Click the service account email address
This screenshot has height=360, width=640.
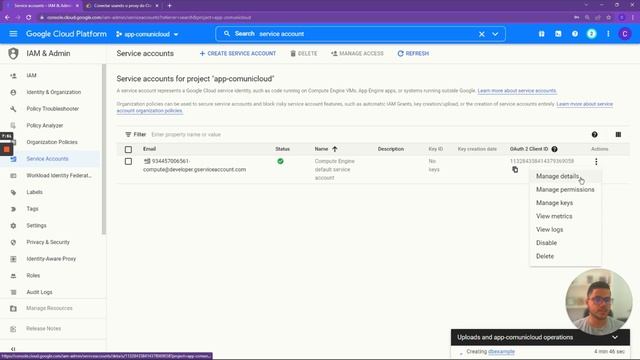tap(194, 165)
